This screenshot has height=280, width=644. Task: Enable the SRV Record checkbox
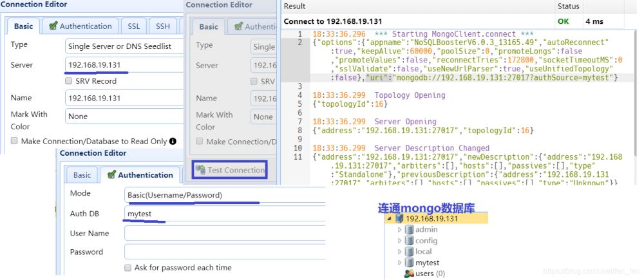pos(69,81)
